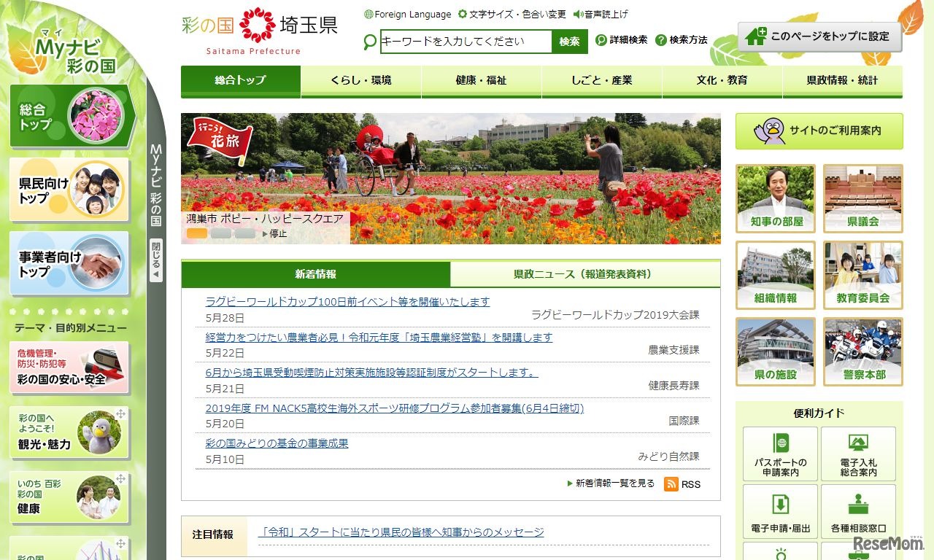Click move handle on 健康 banner
Viewport: 934px width, 560px height.
coord(120,479)
